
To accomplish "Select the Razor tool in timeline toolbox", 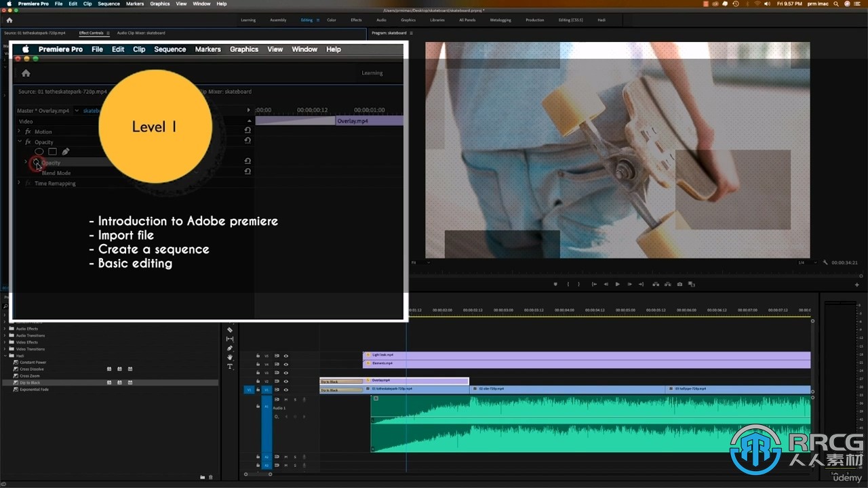I will [x=230, y=330].
